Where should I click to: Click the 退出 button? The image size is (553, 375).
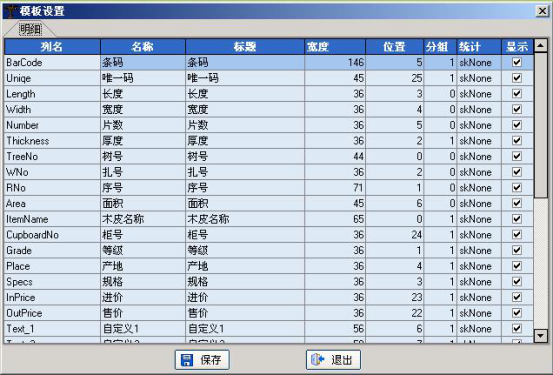click(333, 360)
